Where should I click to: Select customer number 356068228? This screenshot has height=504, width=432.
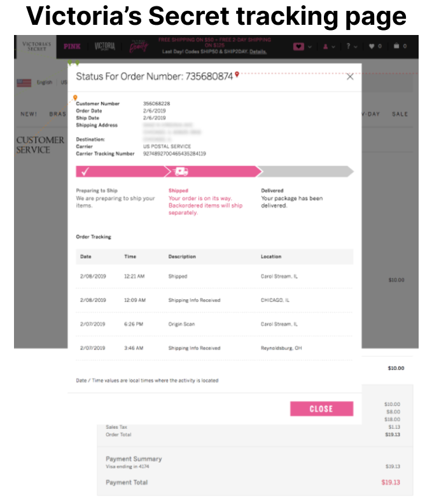pyautogui.click(x=157, y=104)
